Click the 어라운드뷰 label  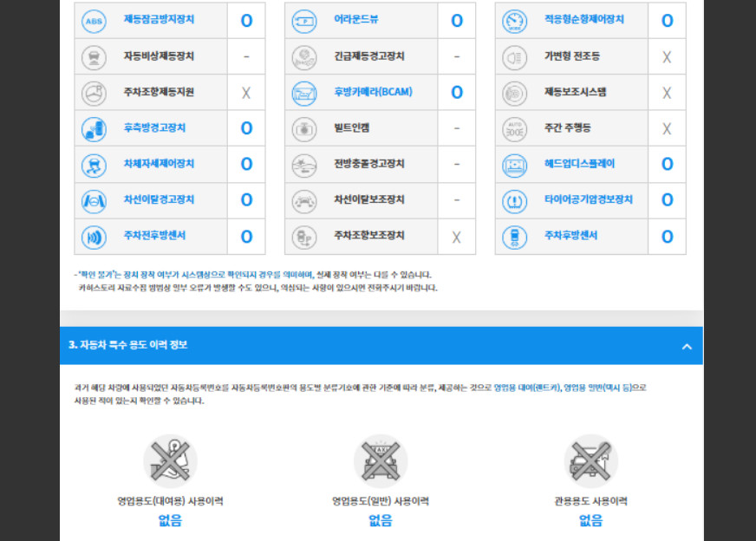(x=355, y=19)
